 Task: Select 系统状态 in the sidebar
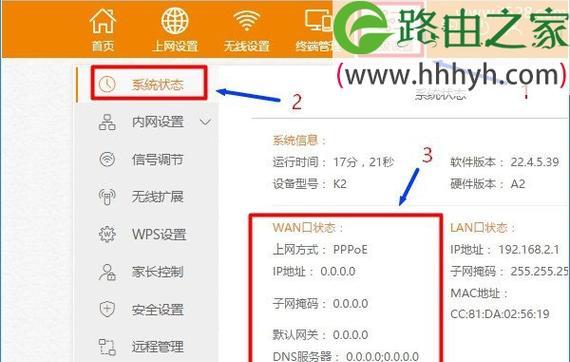158,85
